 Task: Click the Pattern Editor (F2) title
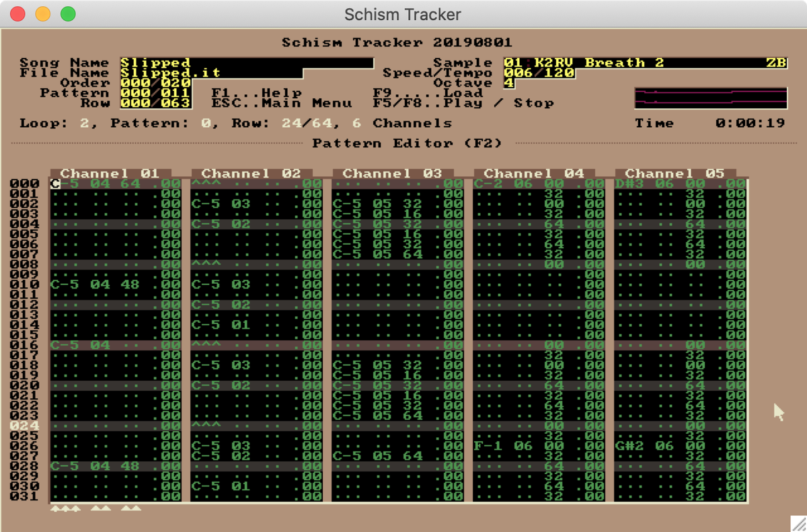point(408,143)
